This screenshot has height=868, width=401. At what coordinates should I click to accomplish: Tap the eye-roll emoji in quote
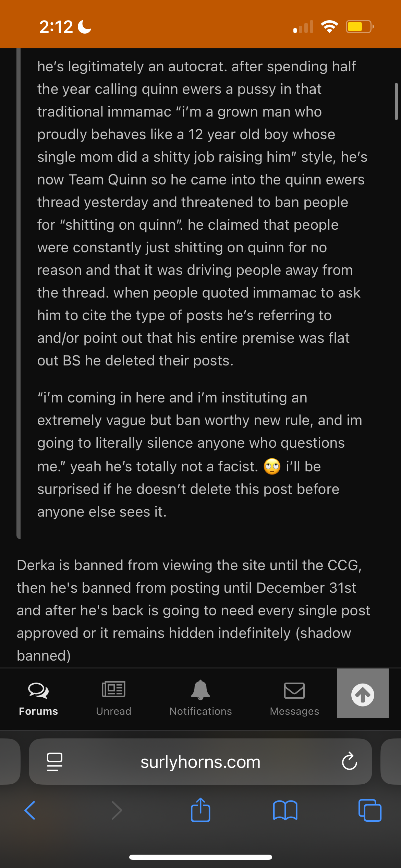[x=272, y=466]
